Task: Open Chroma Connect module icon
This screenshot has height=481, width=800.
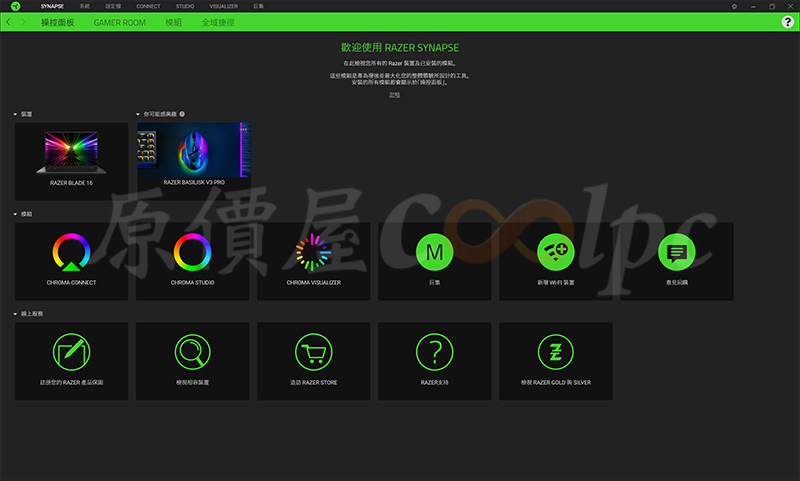Action: [71, 252]
